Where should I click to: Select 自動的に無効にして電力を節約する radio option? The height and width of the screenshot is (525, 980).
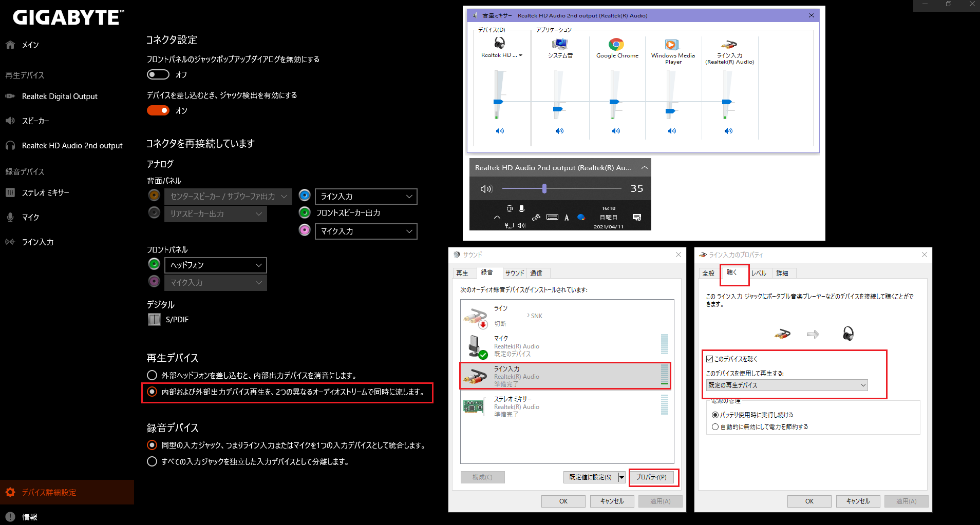(x=715, y=426)
